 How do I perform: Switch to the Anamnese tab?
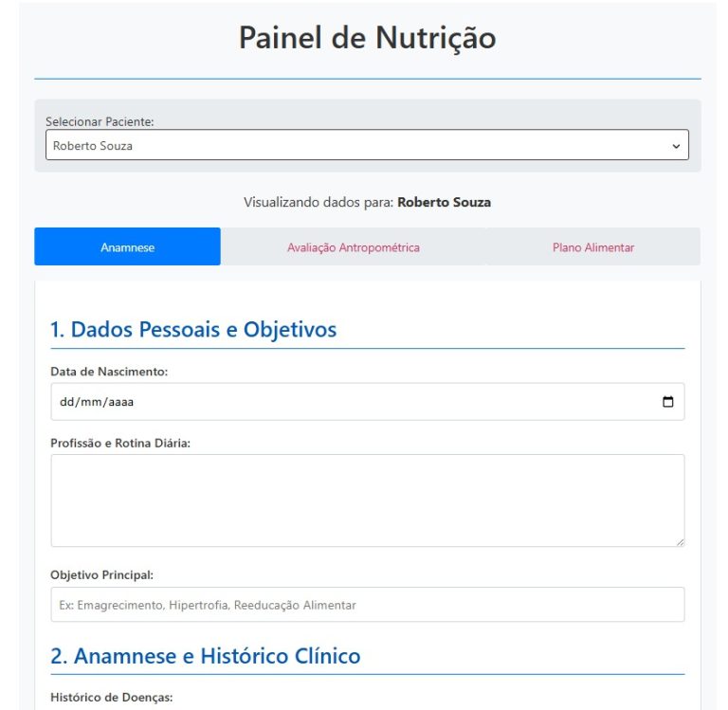[128, 247]
